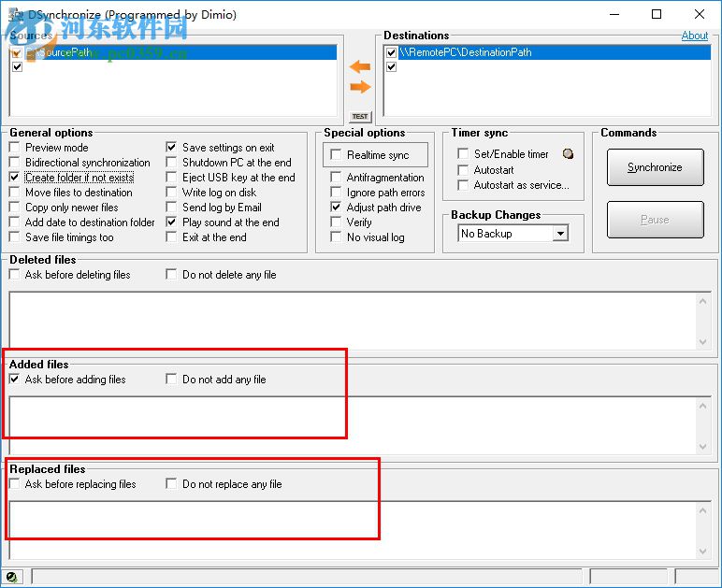Click inside the Deleted files log box

[x=354, y=321]
